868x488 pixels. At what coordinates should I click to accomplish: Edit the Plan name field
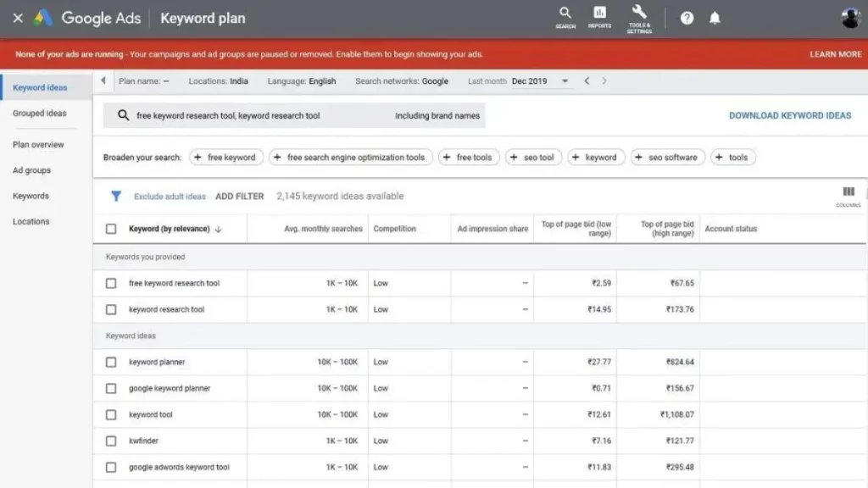tap(144, 80)
